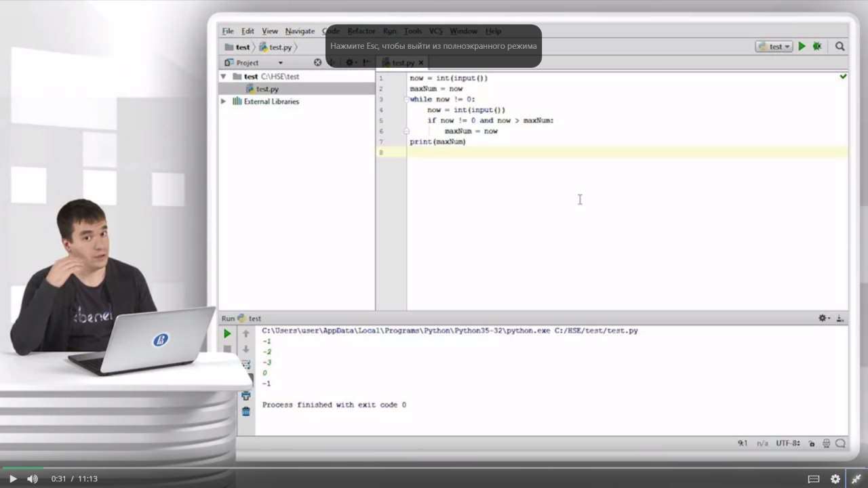Collapse the test project root folder

[x=223, y=77]
